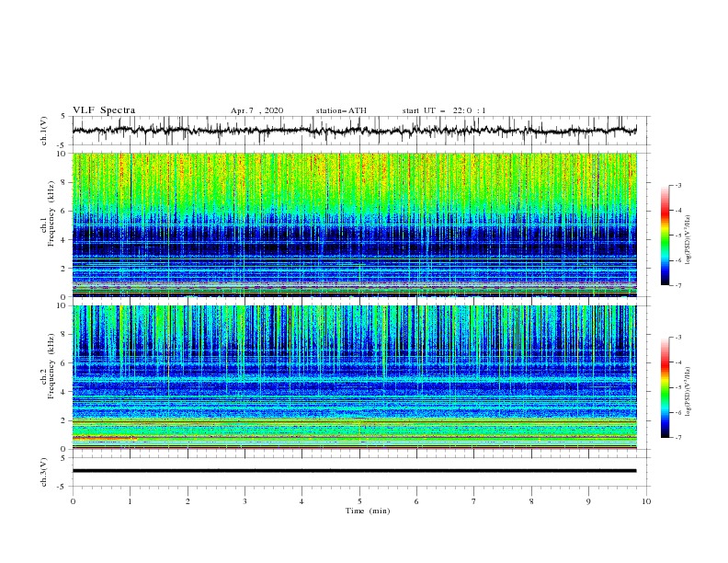Viewport: 728px width, 563px height.
Task: Click the ch.2 frequency axis "4" tick
Action: [64, 392]
